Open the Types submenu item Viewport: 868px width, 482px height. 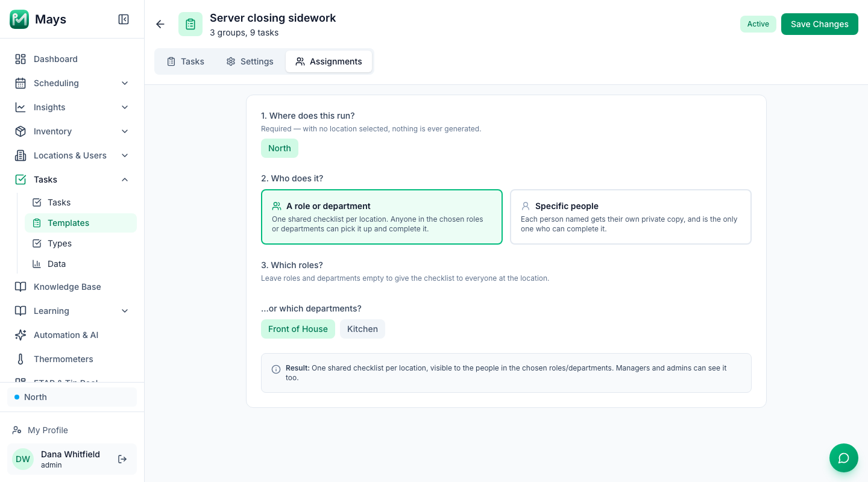pos(81,243)
